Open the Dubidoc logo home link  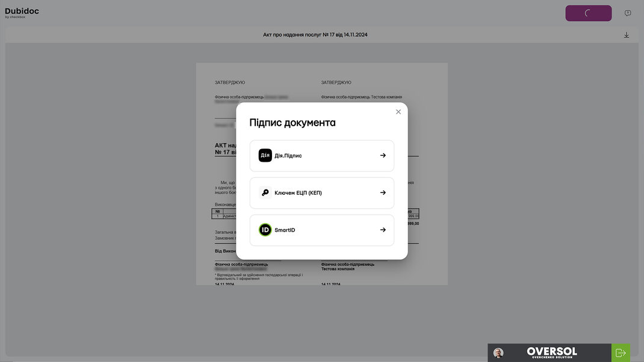tap(22, 12)
